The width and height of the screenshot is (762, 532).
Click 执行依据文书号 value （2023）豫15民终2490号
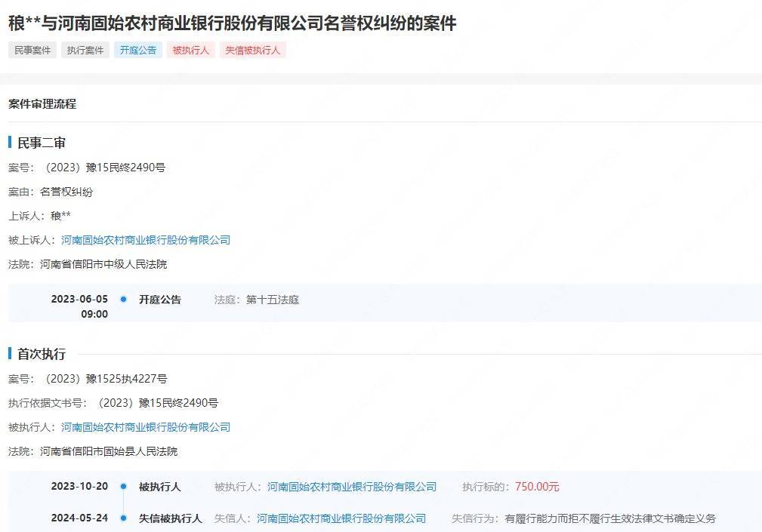156,403
